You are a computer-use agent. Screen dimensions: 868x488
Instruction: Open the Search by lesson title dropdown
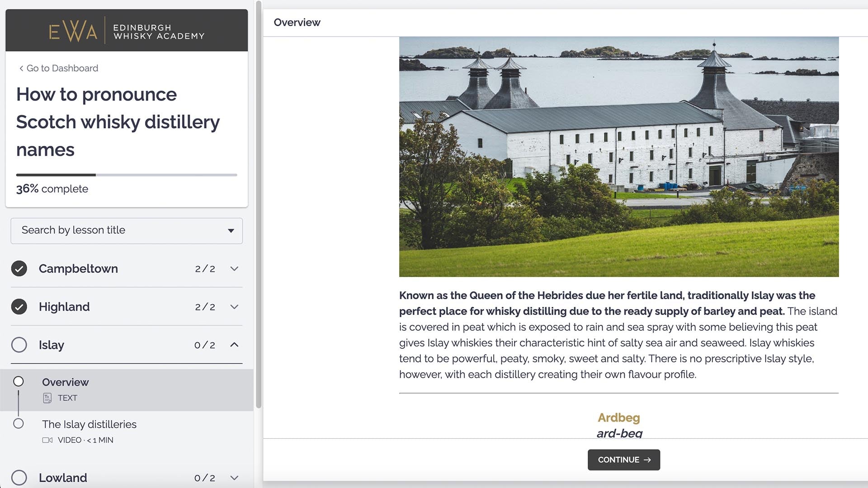127,231
